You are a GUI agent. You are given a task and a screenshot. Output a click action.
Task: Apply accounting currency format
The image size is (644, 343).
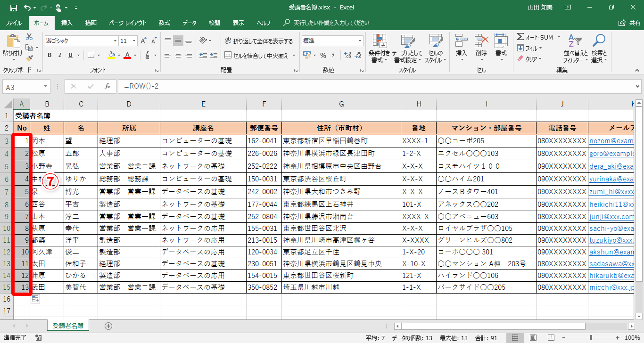307,55
